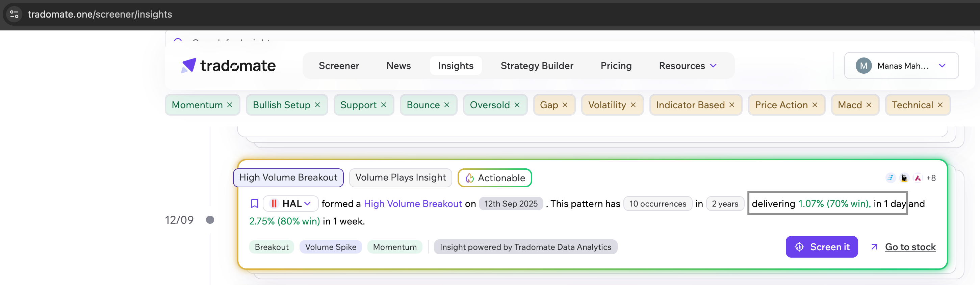Viewport: 980px width, 285px height.
Task: Bookmark the HAL insight
Action: click(x=255, y=204)
